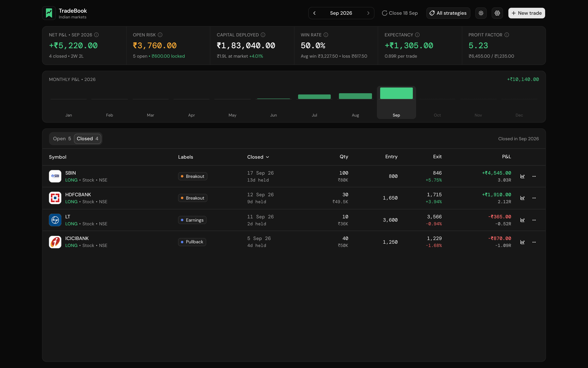Click the P&L column header
The height and width of the screenshot is (368, 588).
click(506, 157)
